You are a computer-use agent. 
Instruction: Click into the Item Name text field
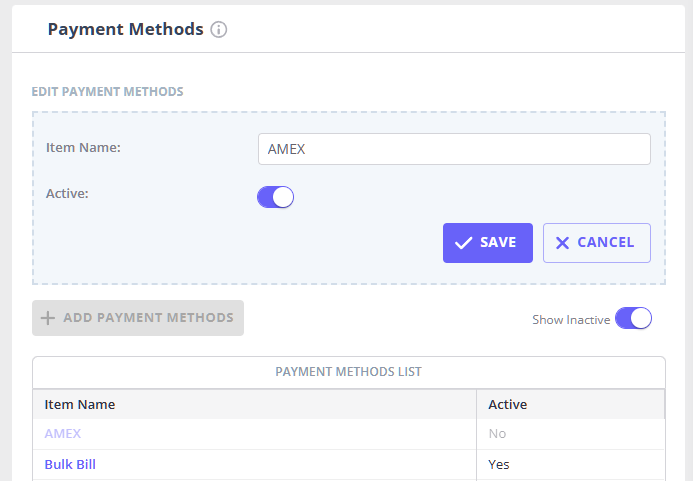pos(454,149)
